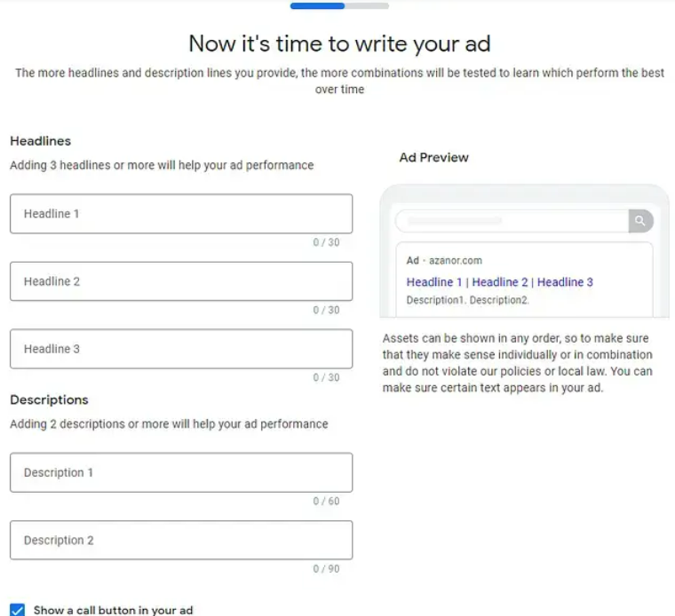Click the 'Show a call button in your ad' label
Image resolution: width=675 pixels, height=616 pixels.
click(x=113, y=610)
